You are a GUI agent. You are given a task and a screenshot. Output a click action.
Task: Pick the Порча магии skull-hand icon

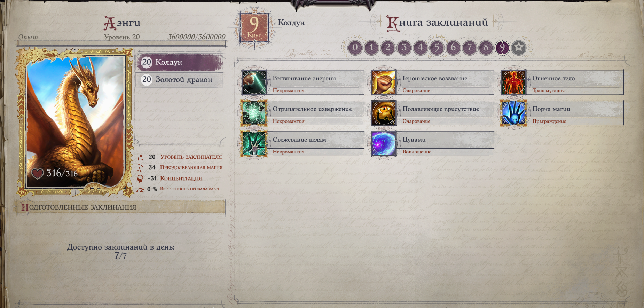514,113
